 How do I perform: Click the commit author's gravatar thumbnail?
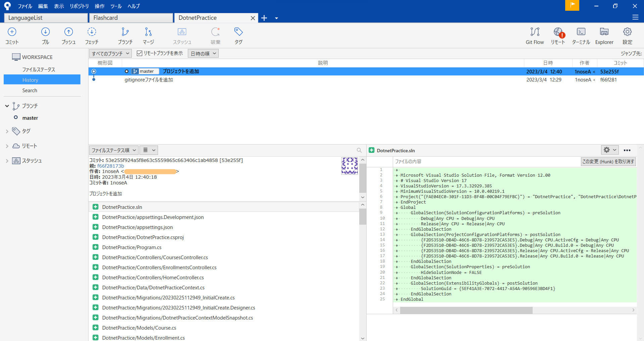tap(350, 166)
